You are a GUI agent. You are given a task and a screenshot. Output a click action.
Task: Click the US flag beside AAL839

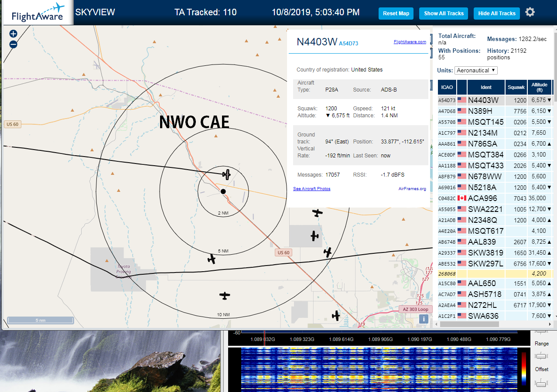click(461, 242)
